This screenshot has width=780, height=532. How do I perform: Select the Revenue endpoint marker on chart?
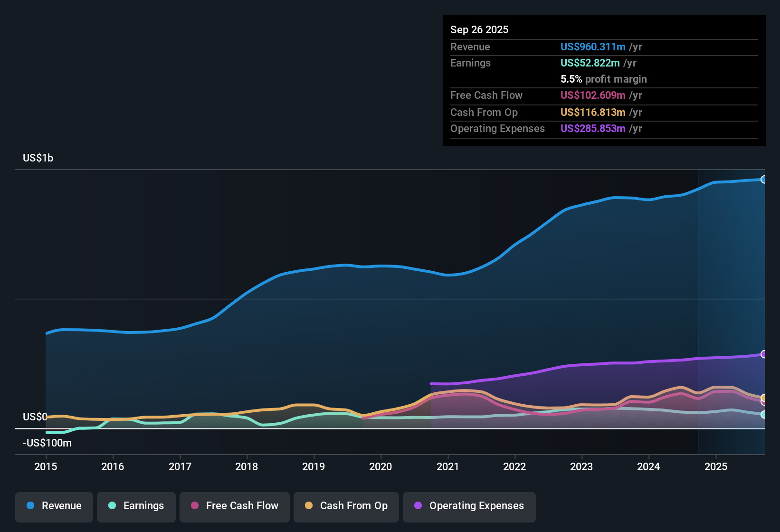point(764,180)
